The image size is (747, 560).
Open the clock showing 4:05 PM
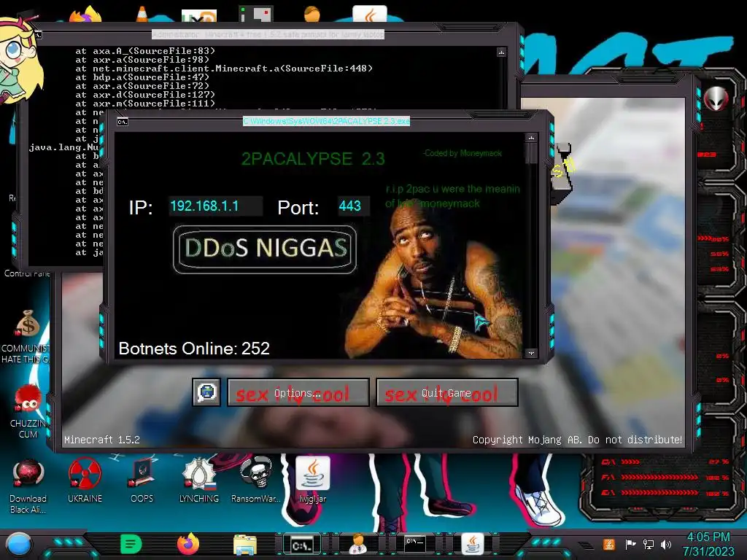708,544
